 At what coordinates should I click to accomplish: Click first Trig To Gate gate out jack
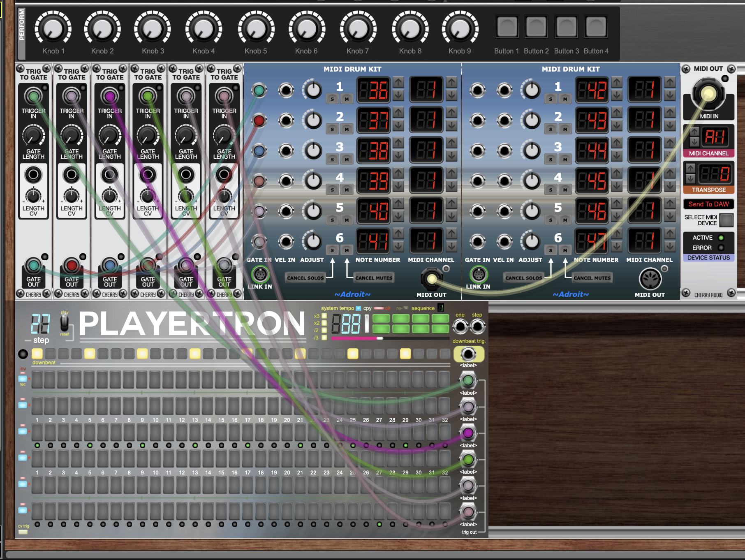(33, 266)
